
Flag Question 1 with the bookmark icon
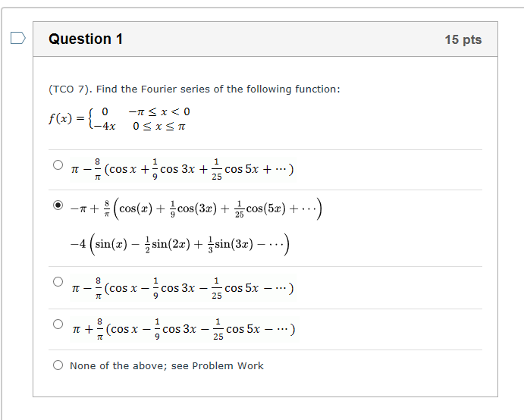18,38
